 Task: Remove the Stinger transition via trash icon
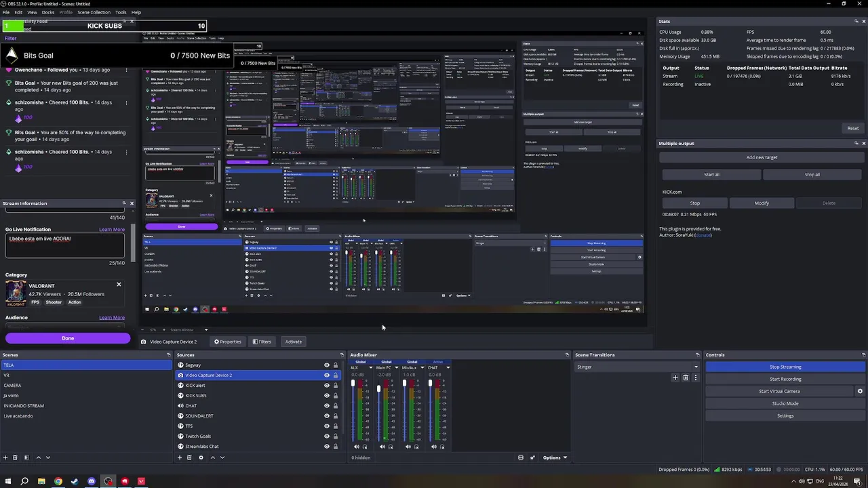point(686,378)
